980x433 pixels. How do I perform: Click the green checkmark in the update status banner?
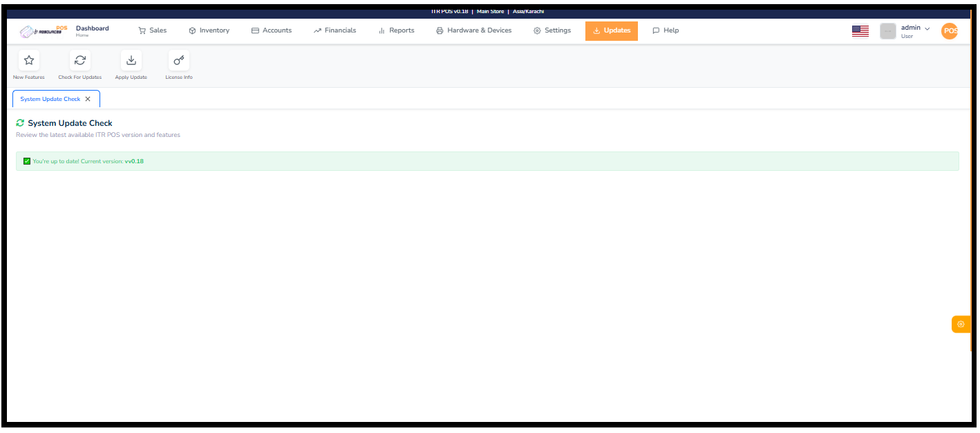[26, 160]
